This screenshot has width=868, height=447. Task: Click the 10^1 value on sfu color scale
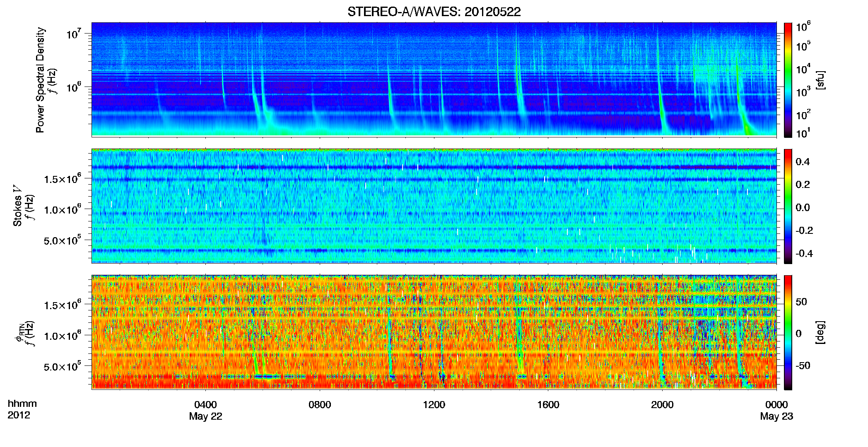pyautogui.click(x=804, y=133)
